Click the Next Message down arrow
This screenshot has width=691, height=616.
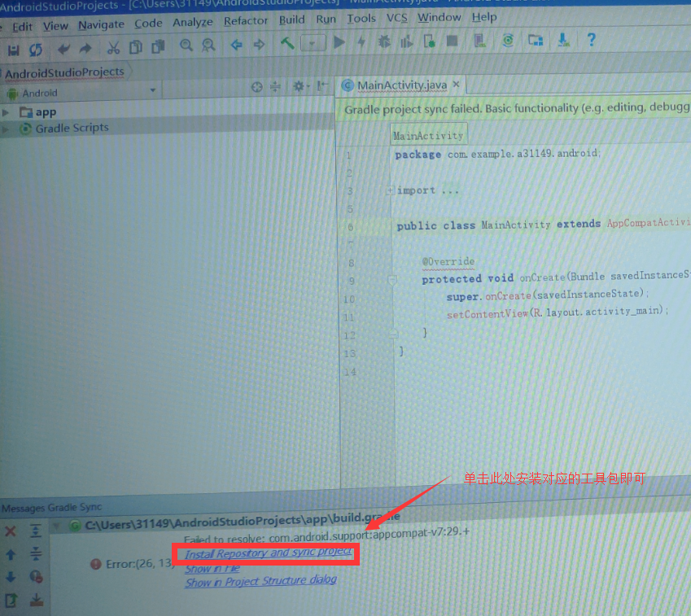tap(11, 577)
